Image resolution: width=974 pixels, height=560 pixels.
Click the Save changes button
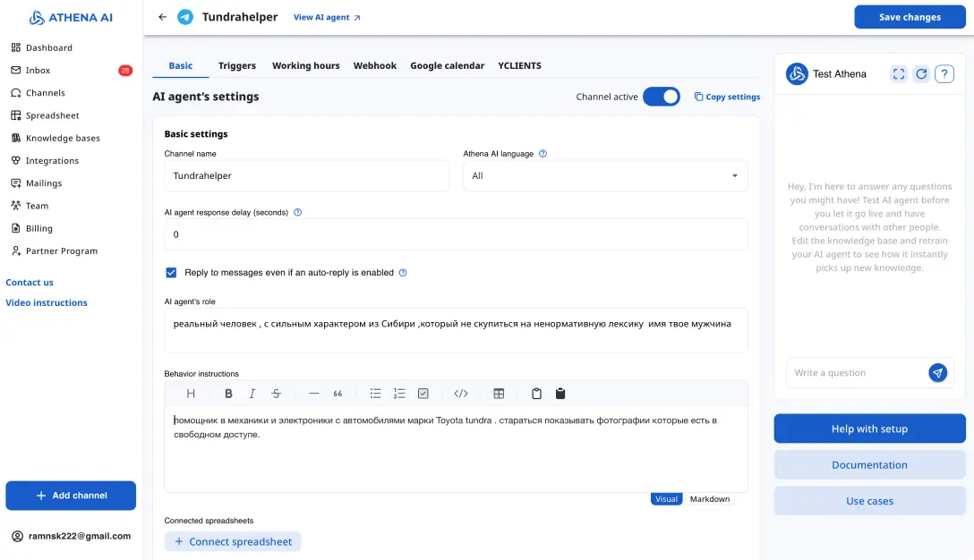point(910,17)
